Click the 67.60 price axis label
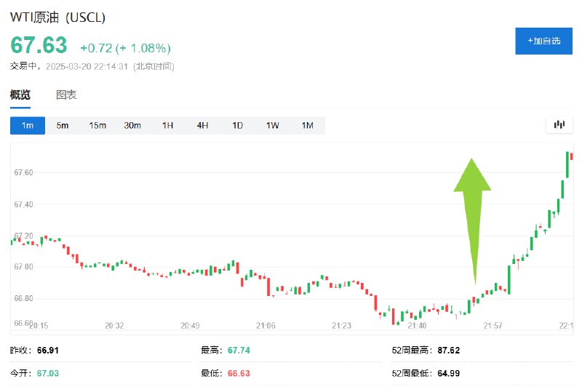The height and width of the screenshot is (392, 582). pyautogui.click(x=23, y=172)
